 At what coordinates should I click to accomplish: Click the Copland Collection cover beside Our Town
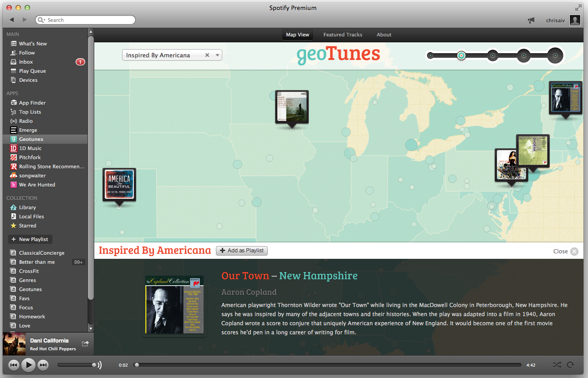point(174,305)
